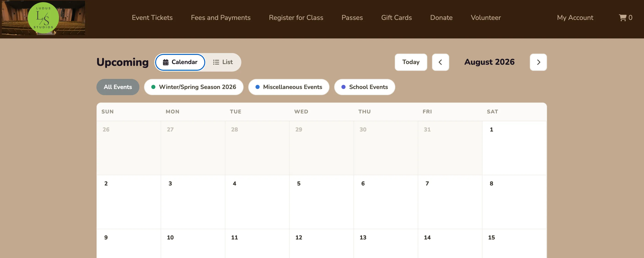This screenshot has width=644, height=258.
Task: Select July 27 greyed date cell
Action: (193, 148)
